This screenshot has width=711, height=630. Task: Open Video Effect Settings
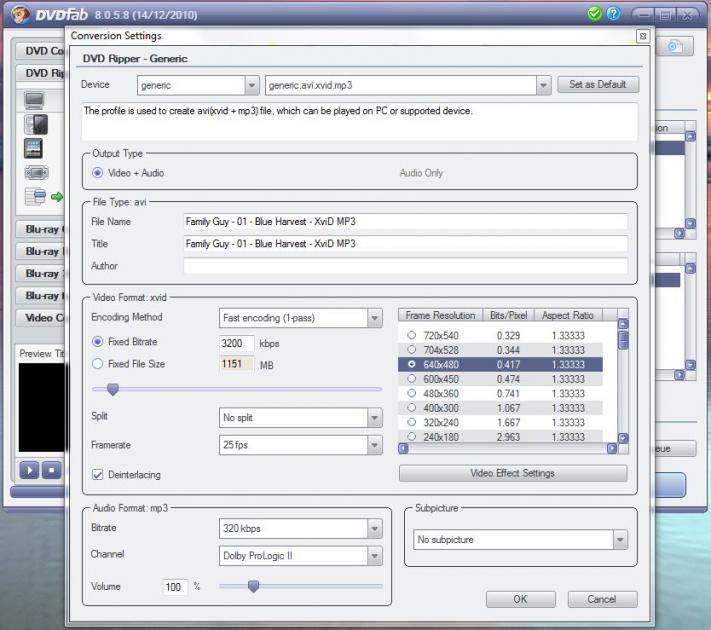pos(513,473)
